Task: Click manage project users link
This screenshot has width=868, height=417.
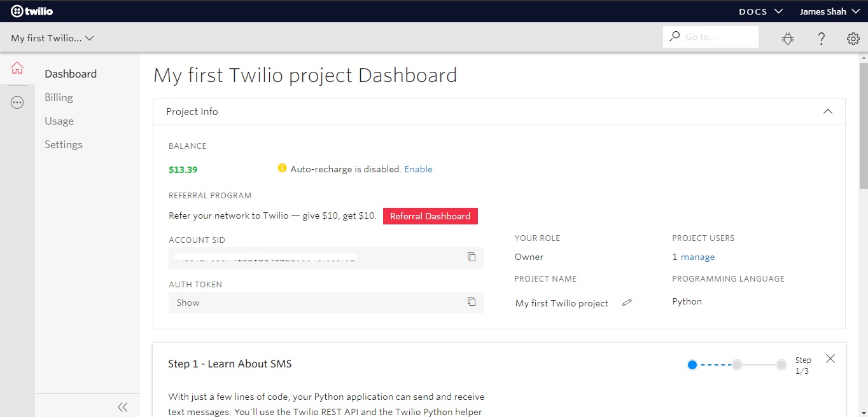Action: click(x=697, y=257)
